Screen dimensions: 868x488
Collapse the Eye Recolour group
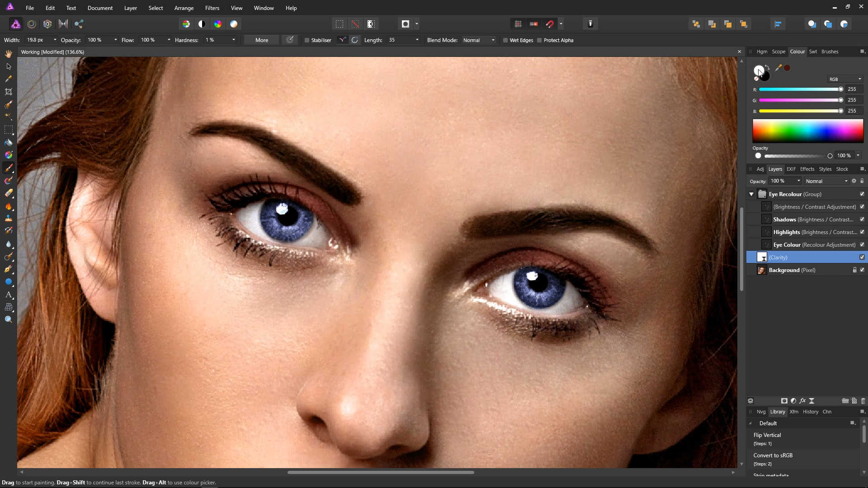click(751, 194)
